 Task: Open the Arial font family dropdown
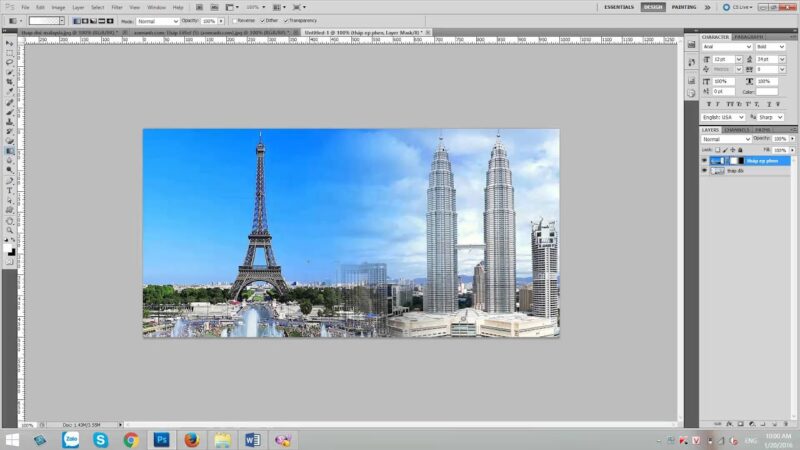coord(727,47)
